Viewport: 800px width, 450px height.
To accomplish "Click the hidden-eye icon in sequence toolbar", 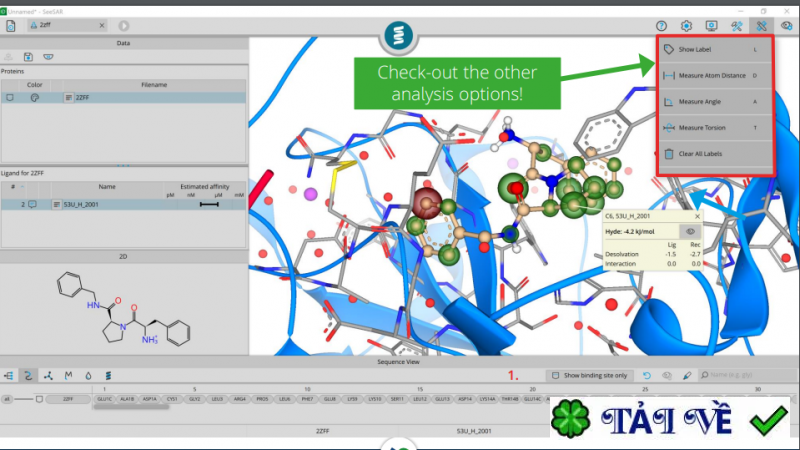I will [x=667, y=376].
